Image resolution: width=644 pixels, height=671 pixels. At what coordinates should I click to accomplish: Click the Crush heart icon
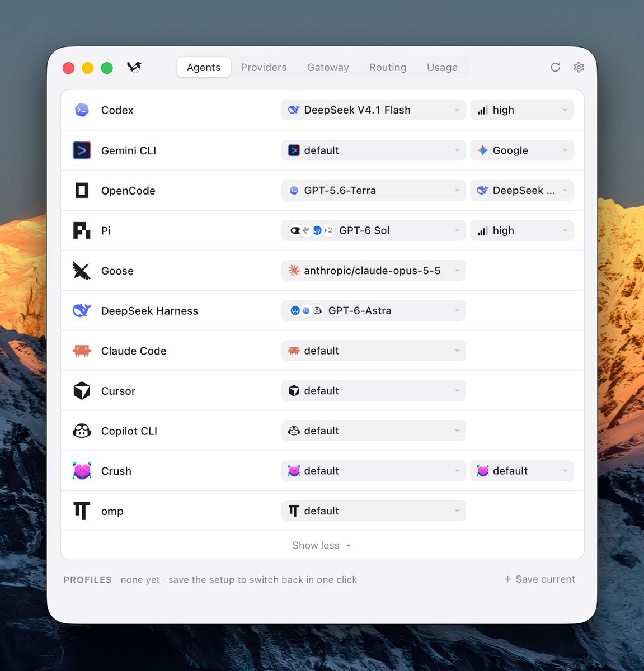[82, 471]
